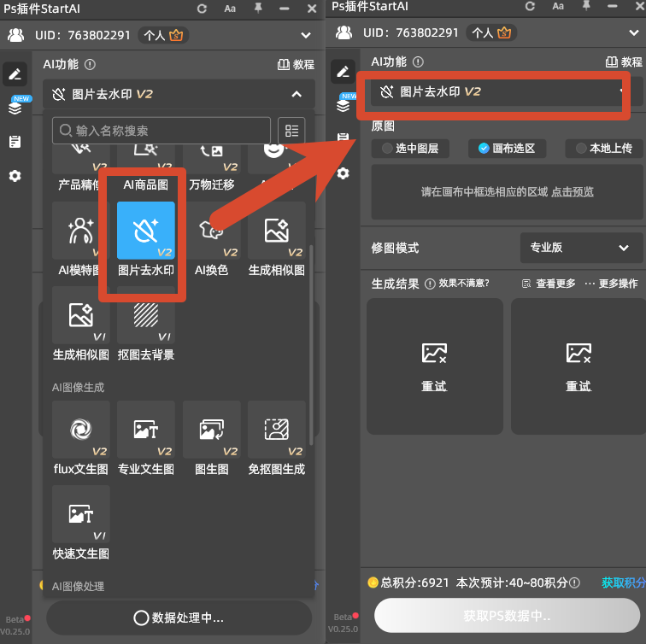646x644 pixels.
Task: Select 选中图层 radio option
Action: pyautogui.click(x=410, y=149)
